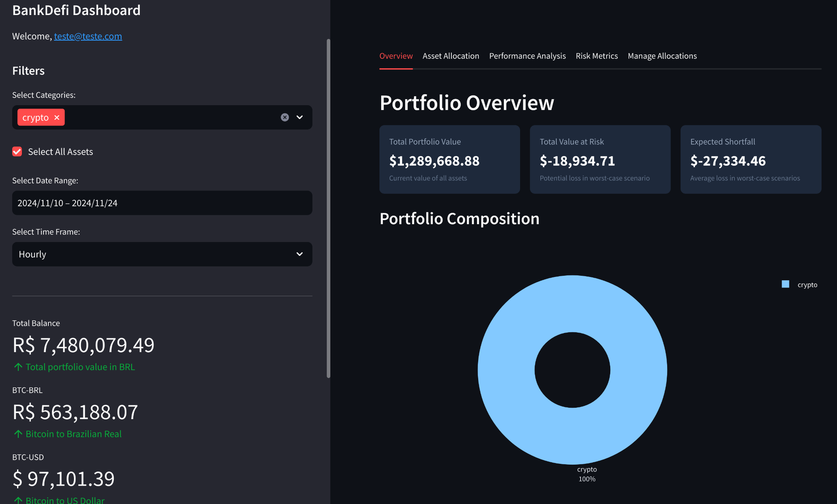Remove the crypto category tag
The width and height of the screenshot is (837, 504).
point(57,117)
